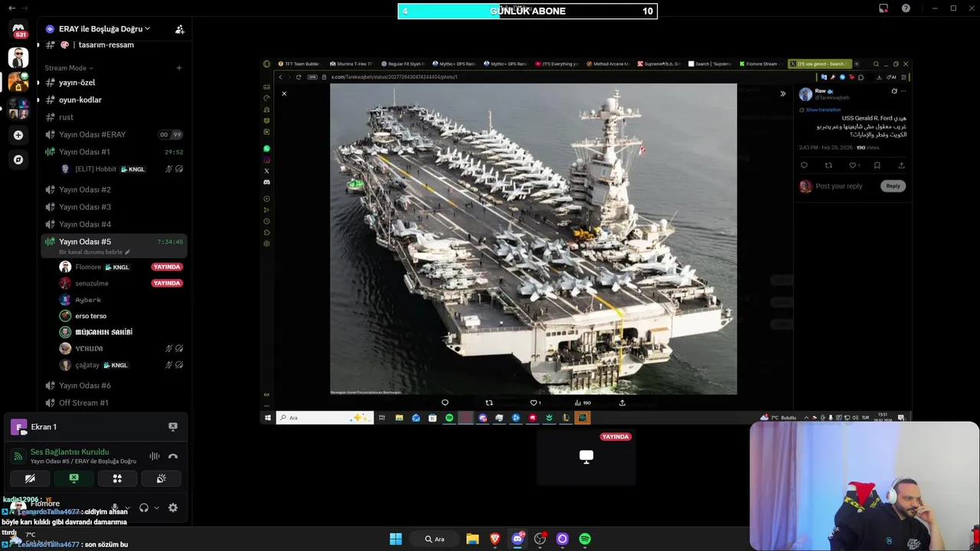
Task: Join Off Stream #1 voice channel
Action: pyautogui.click(x=114, y=403)
